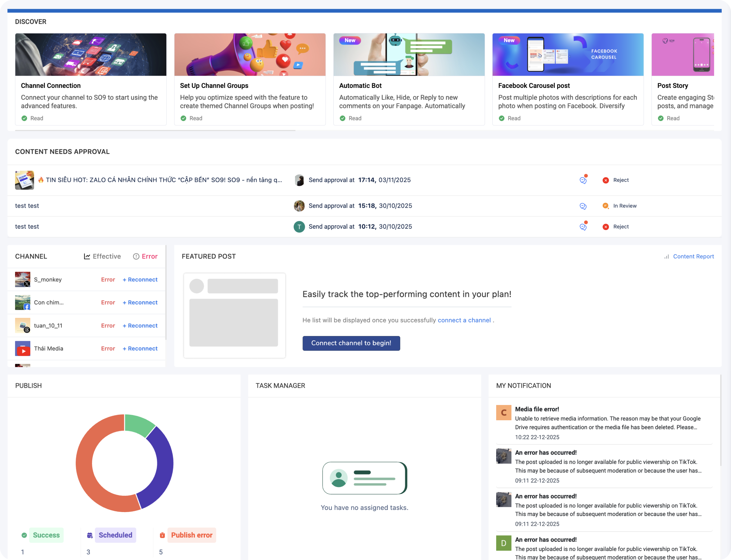Screen dimensions: 731x560
Task: Reconnect the S_monkey channel
Action: 140,279
